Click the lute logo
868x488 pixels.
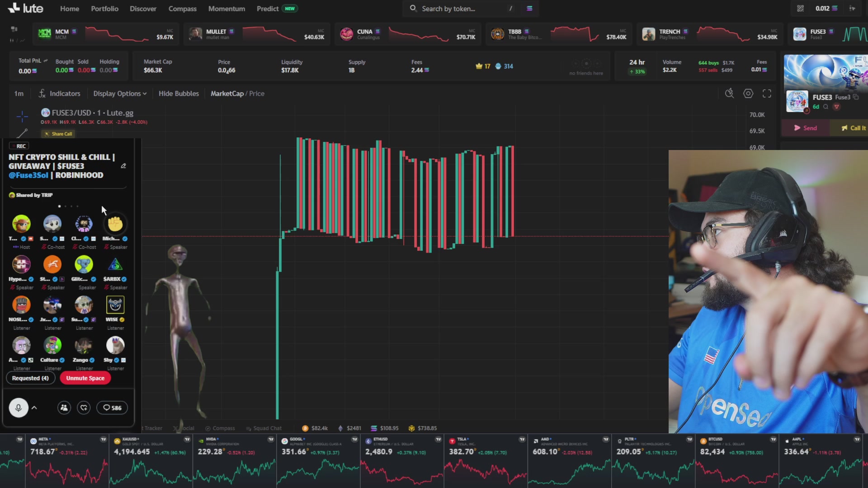[26, 8]
